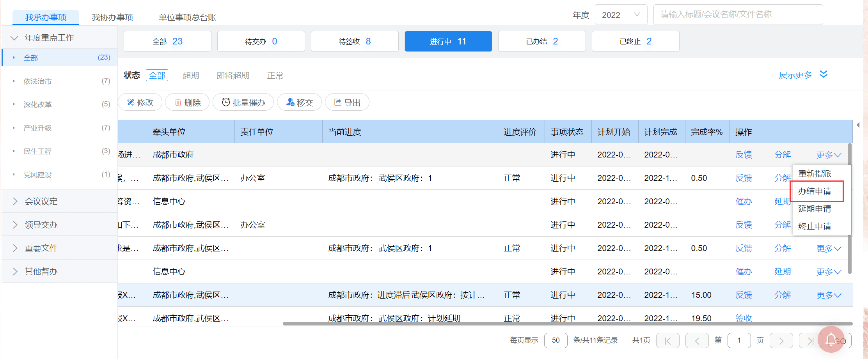Click 反馈 in the 15.00 completion row
This screenshot has width=868, height=359.
coord(744,295)
